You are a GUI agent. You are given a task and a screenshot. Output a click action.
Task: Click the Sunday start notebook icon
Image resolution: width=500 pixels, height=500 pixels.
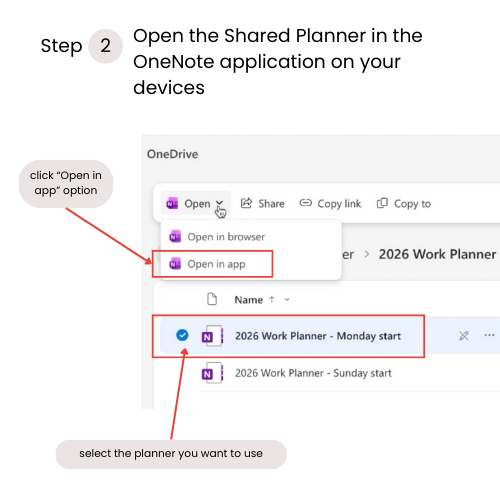(x=212, y=373)
